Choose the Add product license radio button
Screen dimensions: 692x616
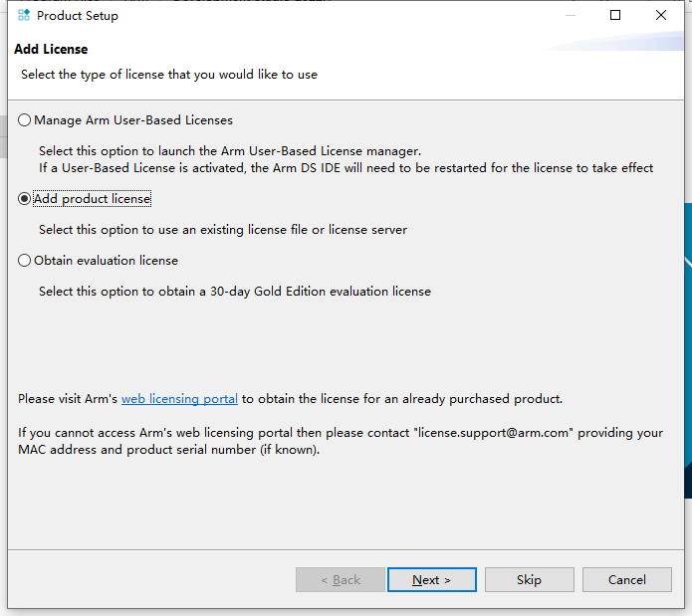point(25,199)
